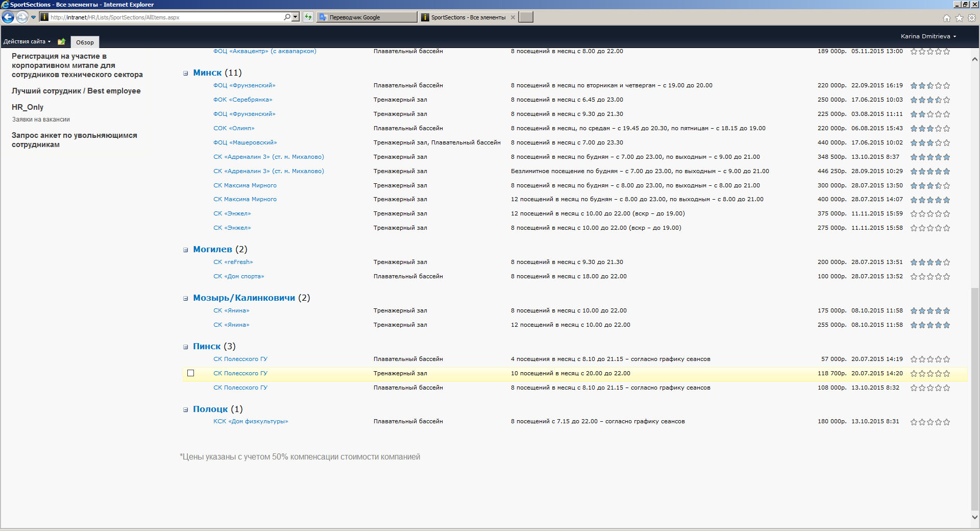
Task: Select the Обзор ribbon tab
Action: pos(85,42)
